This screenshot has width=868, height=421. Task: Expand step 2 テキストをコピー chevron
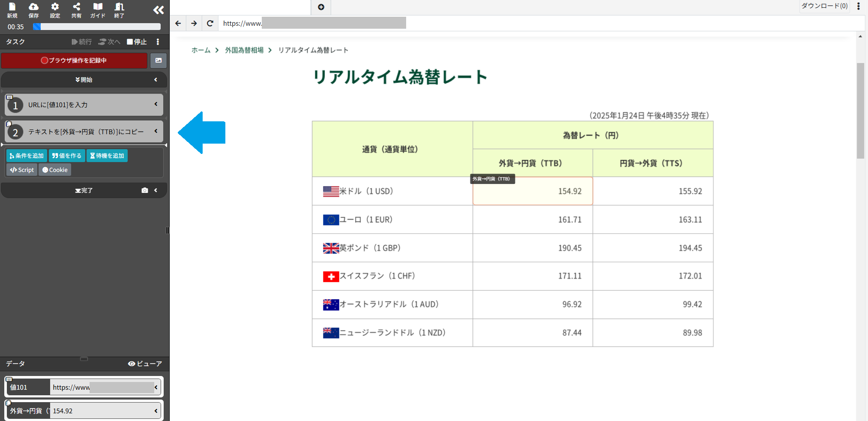pos(156,131)
